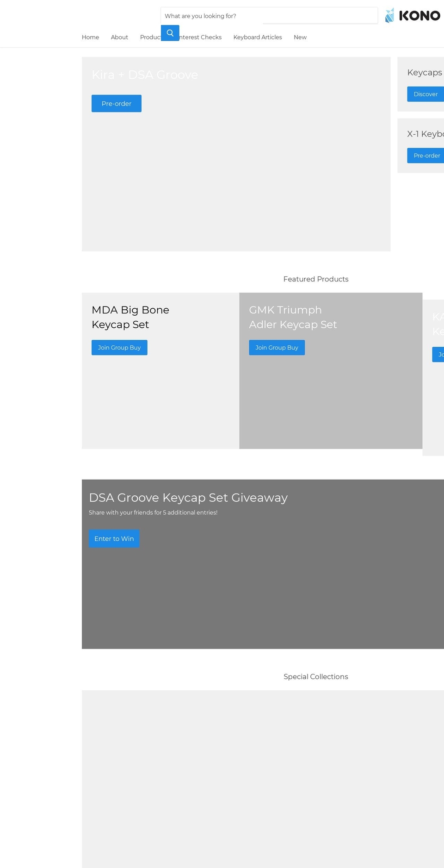444x868 pixels.
Task: Click the blue search magnifier icon
Action: point(170,33)
